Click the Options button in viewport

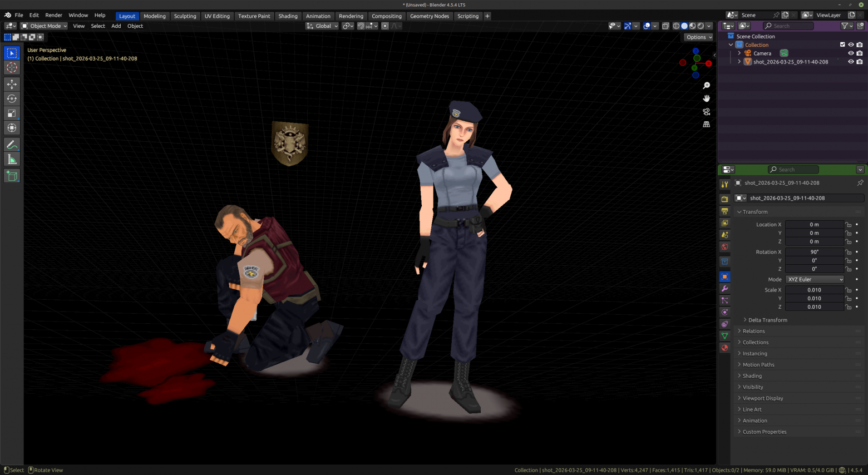(x=699, y=37)
